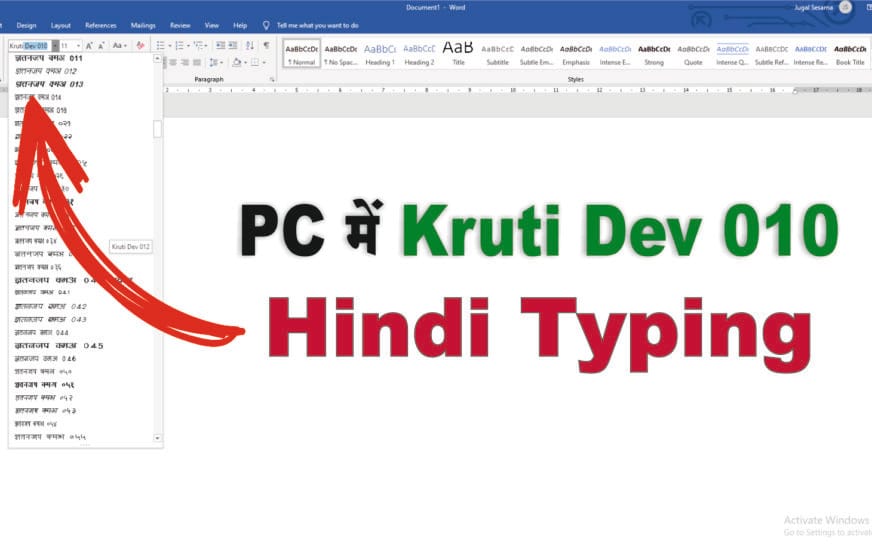This screenshot has height=547, width=872.
Task: Toggle Show/Hide paragraph marks
Action: [266, 46]
